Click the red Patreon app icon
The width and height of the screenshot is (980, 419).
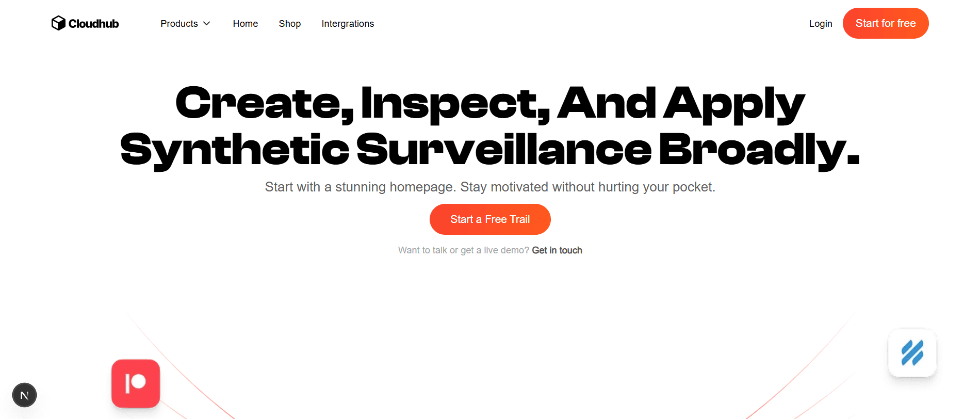point(136,383)
